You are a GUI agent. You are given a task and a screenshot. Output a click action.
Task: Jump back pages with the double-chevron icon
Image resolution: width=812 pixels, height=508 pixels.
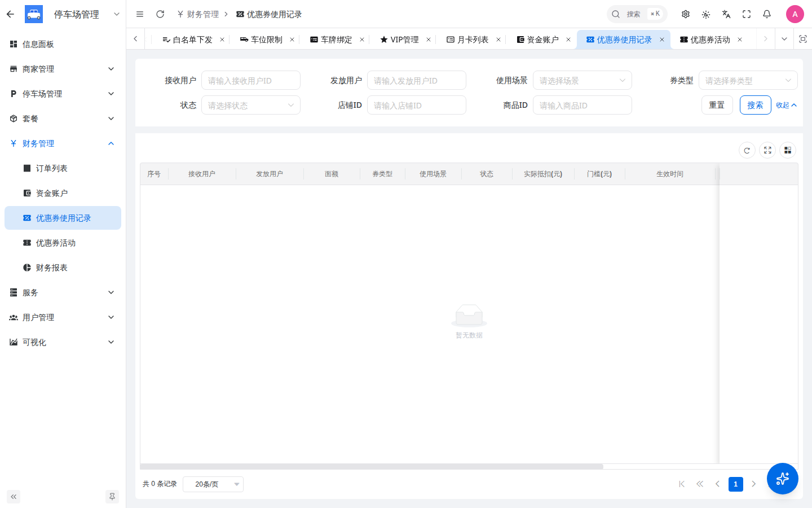click(x=700, y=484)
